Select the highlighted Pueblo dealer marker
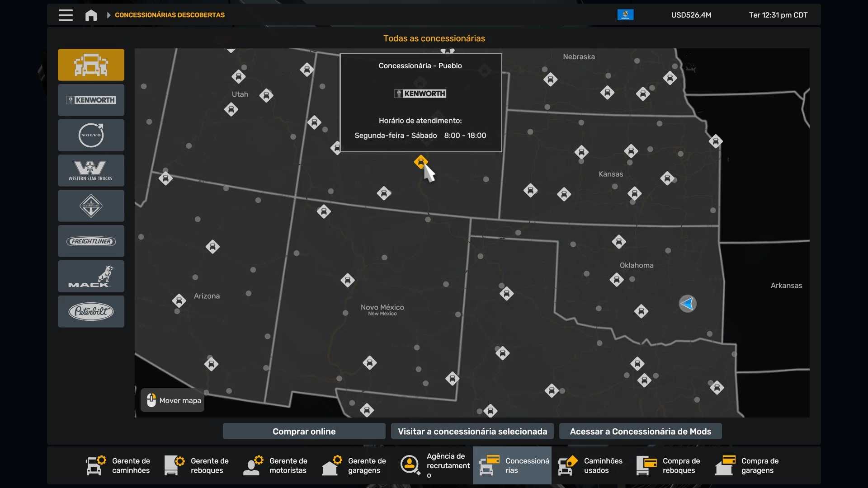868x488 pixels. 420,161
